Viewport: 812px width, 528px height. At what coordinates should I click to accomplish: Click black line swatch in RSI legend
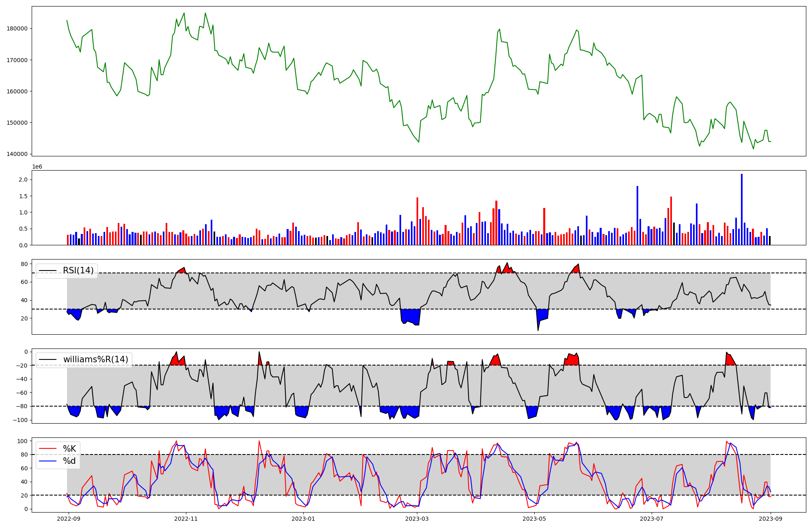click(x=48, y=271)
